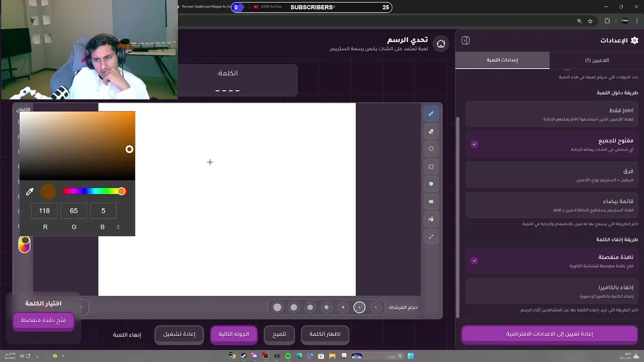Screen dimensions: 644x362
Task: Select the outlined circle shape tool
Action: click(431, 149)
